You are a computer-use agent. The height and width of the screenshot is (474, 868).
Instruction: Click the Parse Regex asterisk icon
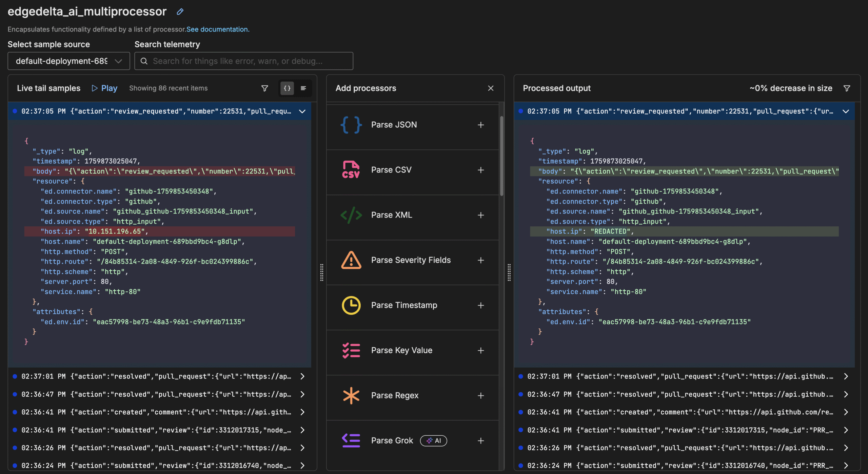(x=351, y=395)
